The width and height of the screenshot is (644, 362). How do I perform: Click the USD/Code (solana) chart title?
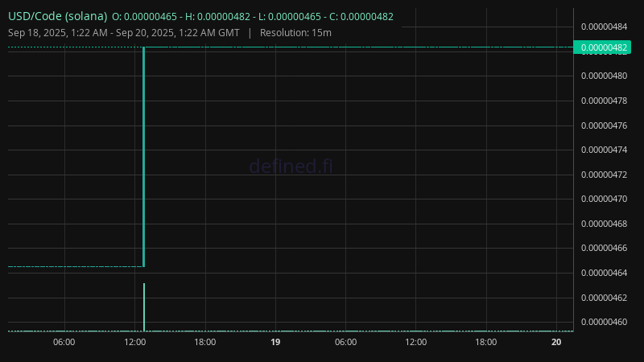point(57,16)
